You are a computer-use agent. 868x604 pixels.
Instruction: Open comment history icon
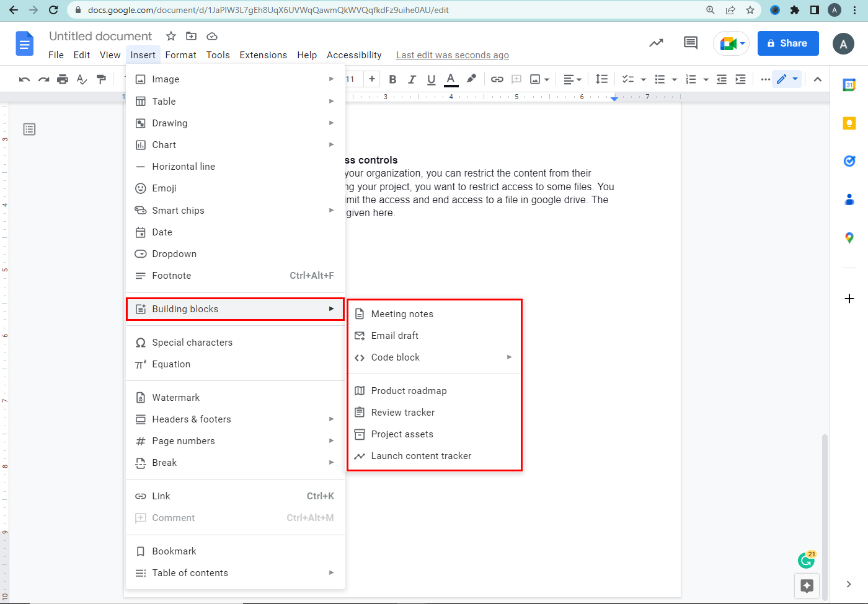coord(690,43)
